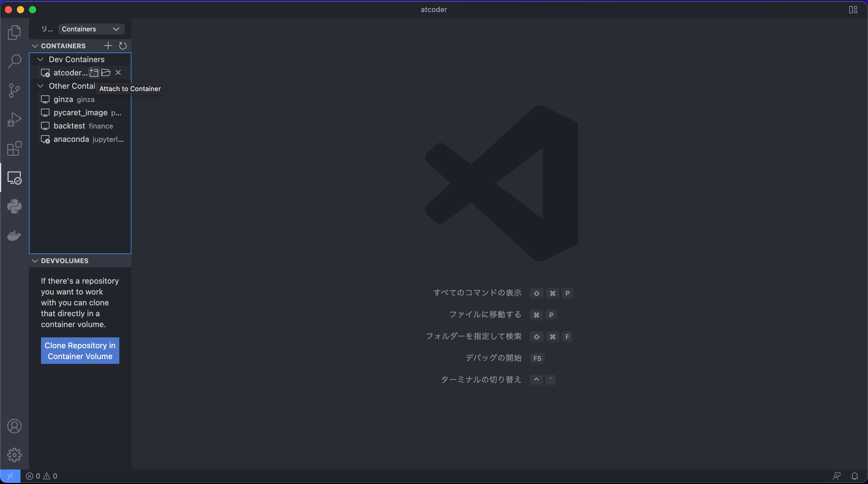Select the pycaret_image container
Viewport: 868px width, 484px height.
[80, 113]
